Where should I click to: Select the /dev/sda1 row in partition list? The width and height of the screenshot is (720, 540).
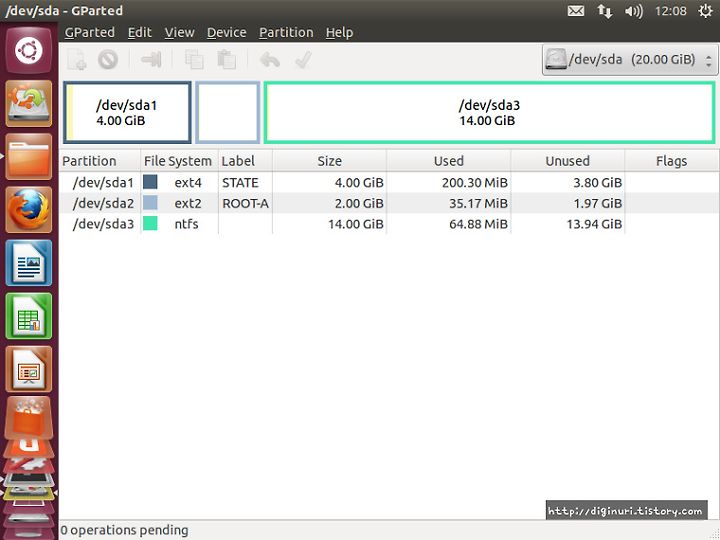click(x=389, y=183)
